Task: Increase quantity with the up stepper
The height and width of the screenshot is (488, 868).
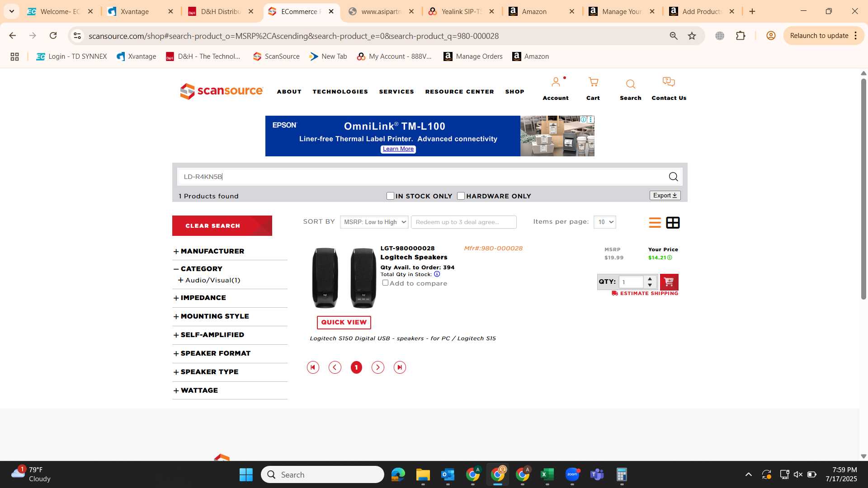Action: click(650, 279)
